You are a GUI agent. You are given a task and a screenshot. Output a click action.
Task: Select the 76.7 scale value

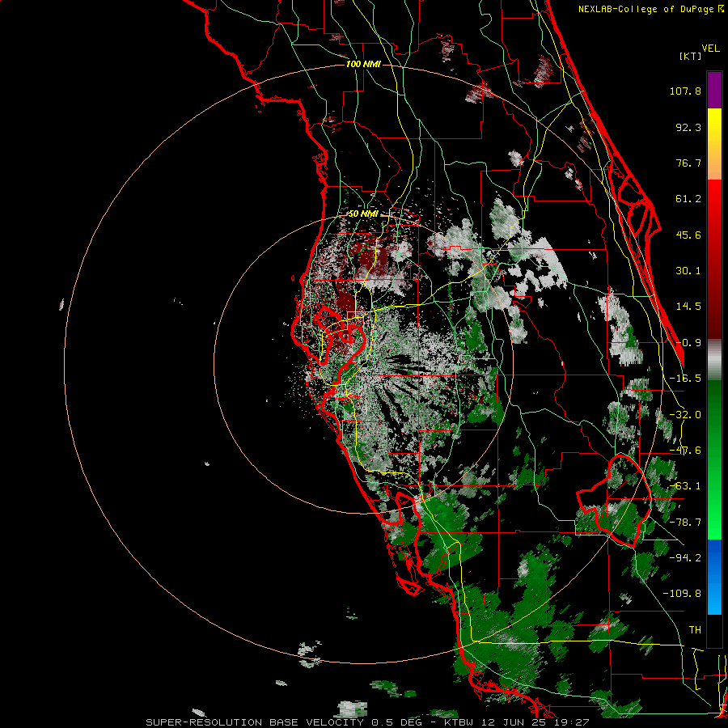coord(688,163)
